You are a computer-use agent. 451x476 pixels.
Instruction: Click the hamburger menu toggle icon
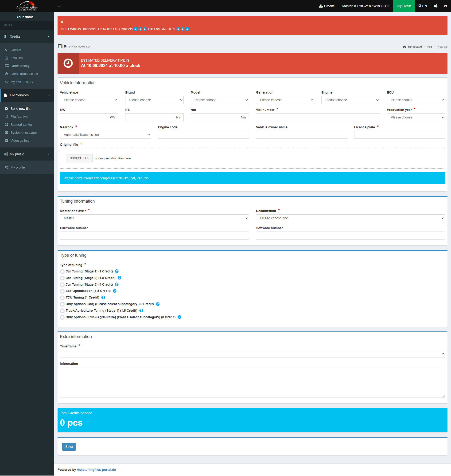[59, 6]
